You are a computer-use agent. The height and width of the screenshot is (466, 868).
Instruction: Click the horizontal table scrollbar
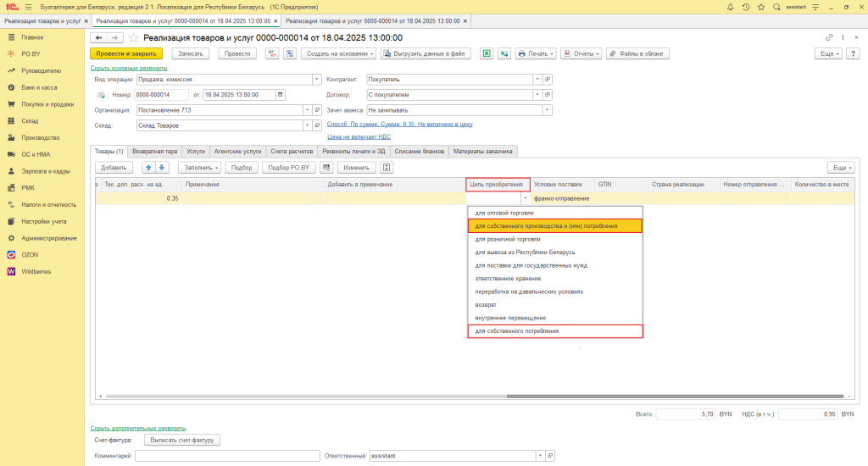(x=675, y=397)
